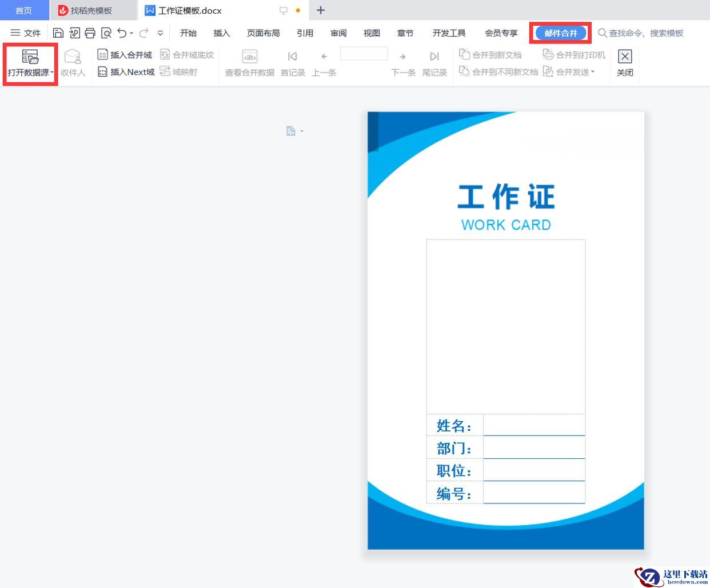Click the 收件人 recipients icon
Image resolution: width=710 pixels, height=588 pixels.
coord(73,63)
